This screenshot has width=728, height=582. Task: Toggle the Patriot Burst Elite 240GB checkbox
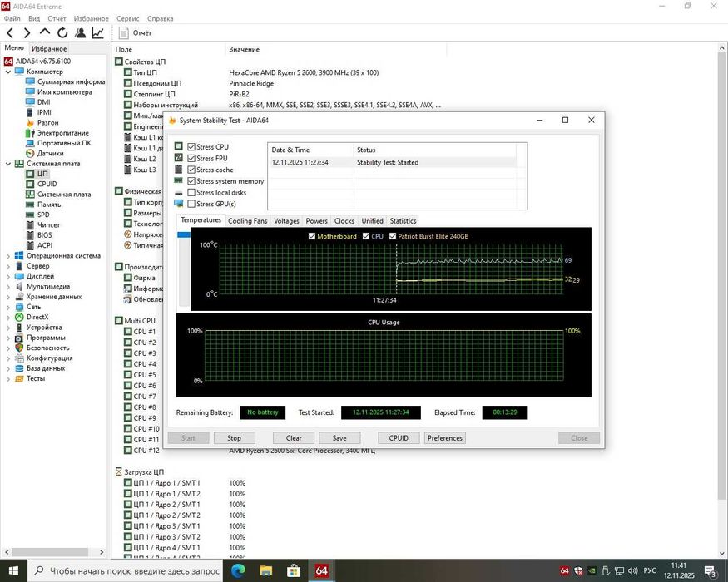pyautogui.click(x=393, y=236)
